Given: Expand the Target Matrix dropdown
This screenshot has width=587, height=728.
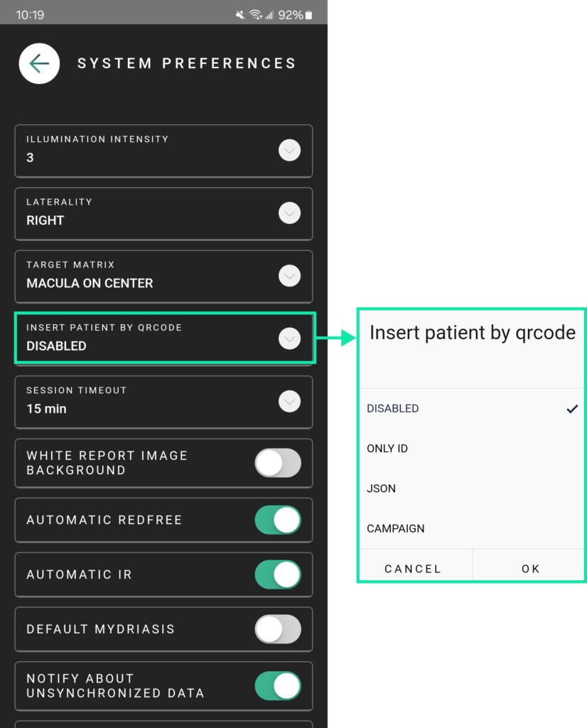Looking at the screenshot, I should coord(289,276).
